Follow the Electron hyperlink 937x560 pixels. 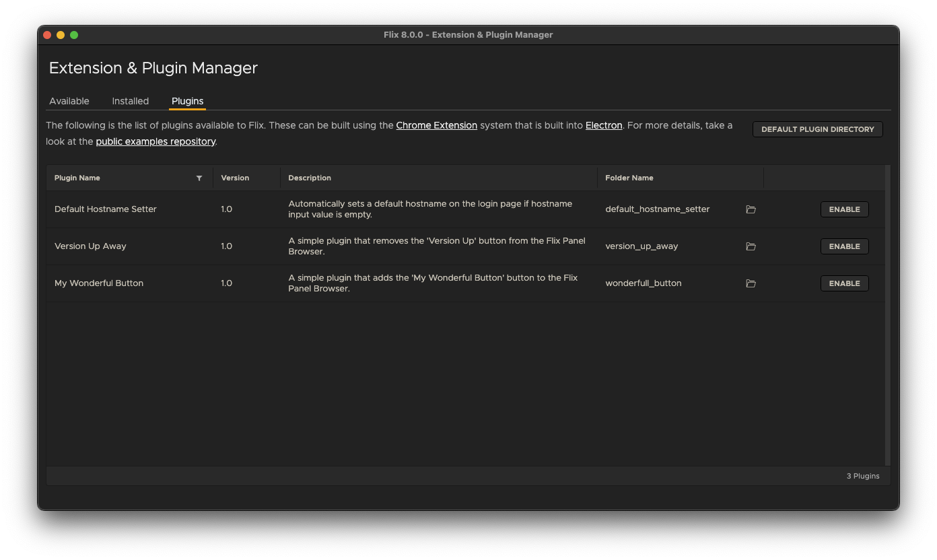click(x=603, y=125)
